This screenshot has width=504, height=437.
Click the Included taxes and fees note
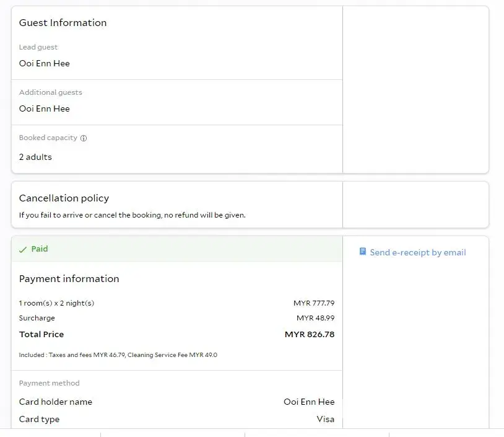point(118,355)
